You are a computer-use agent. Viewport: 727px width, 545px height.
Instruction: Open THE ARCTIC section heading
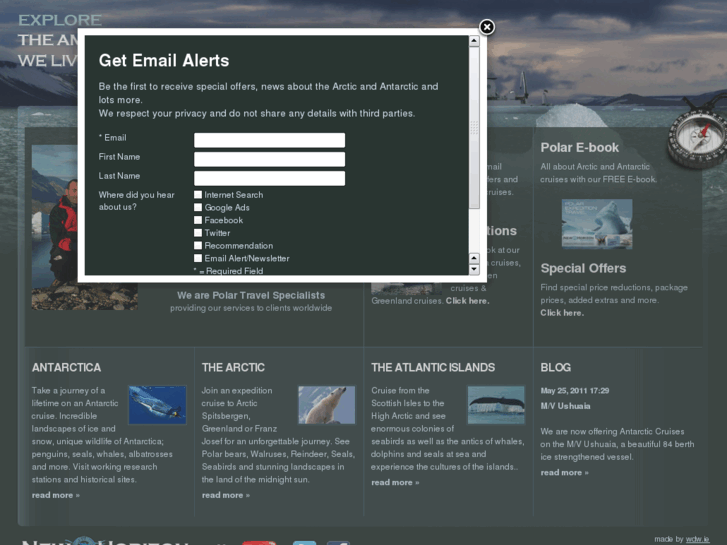tap(233, 367)
